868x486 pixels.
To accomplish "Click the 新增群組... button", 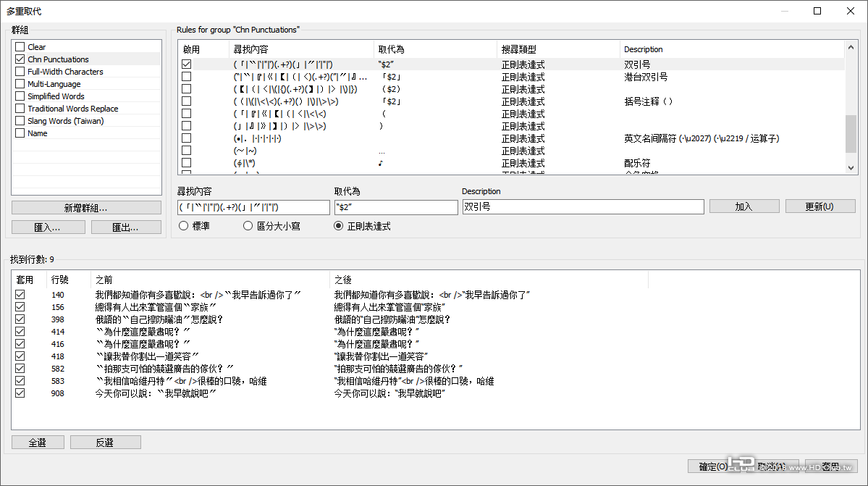I will tap(86, 208).
